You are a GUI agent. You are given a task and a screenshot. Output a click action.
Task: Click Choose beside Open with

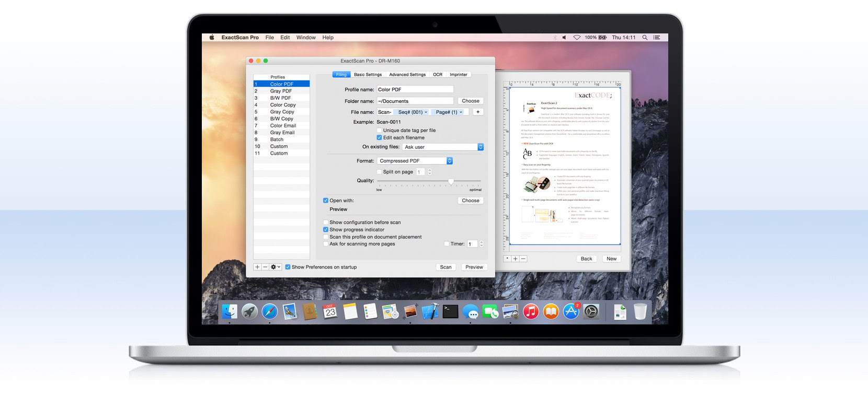pyautogui.click(x=471, y=201)
